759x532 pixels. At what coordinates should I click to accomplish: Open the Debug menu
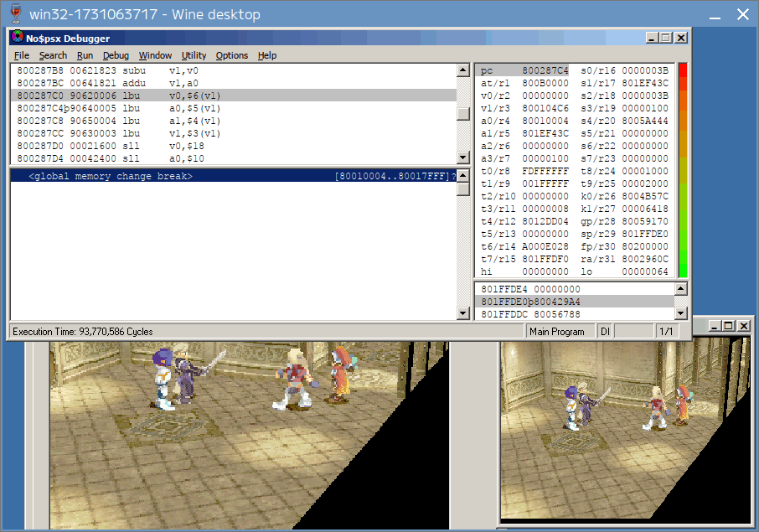(x=116, y=55)
